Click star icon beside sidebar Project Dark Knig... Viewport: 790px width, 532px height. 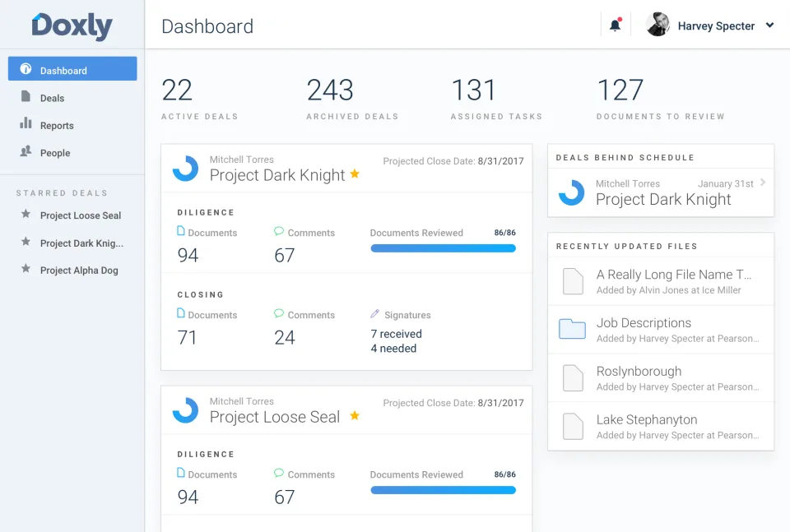[26, 242]
